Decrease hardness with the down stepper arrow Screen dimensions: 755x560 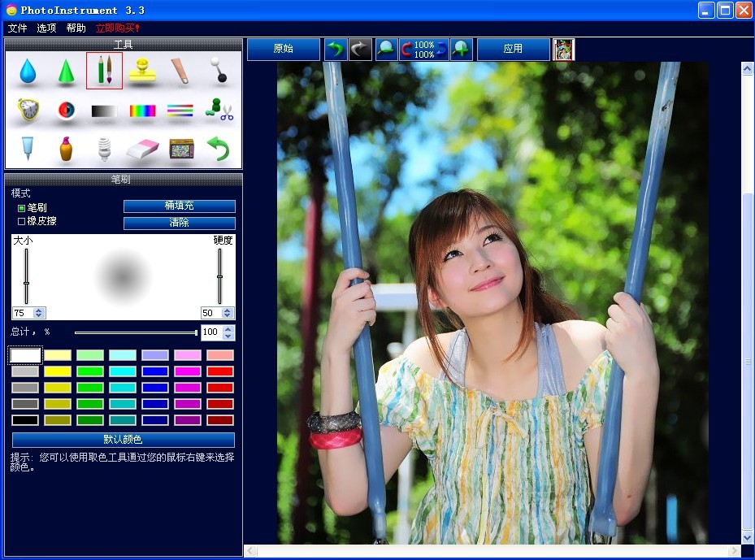click(228, 315)
